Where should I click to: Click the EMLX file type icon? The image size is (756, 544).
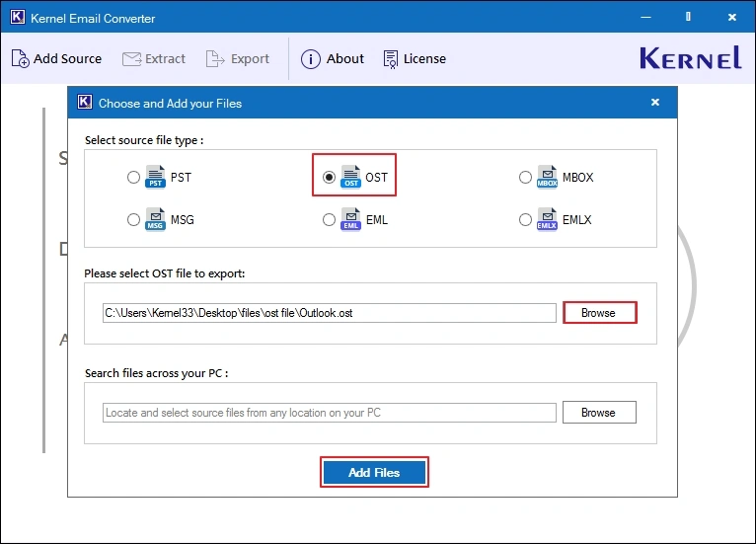tap(547, 219)
